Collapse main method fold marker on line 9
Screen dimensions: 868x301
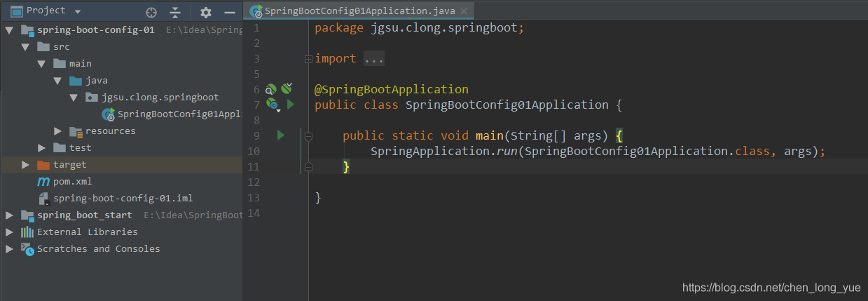pyautogui.click(x=308, y=135)
